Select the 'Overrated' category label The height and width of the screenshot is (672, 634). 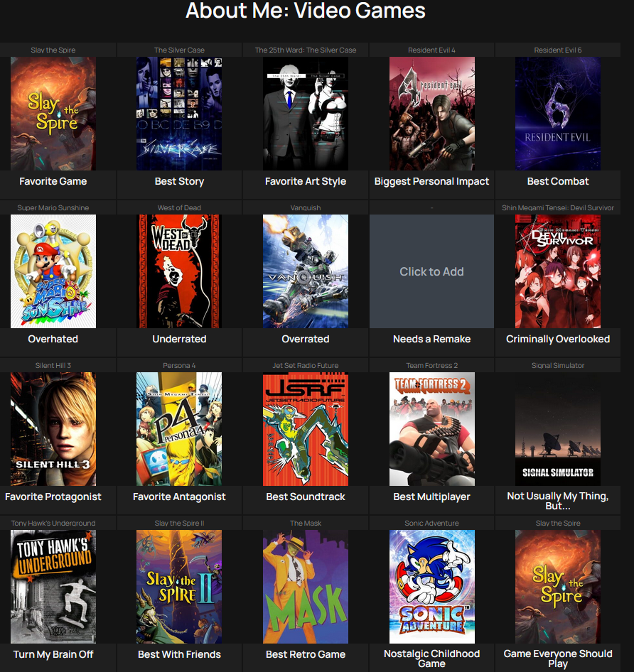pyautogui.click(x=306, y=339)
